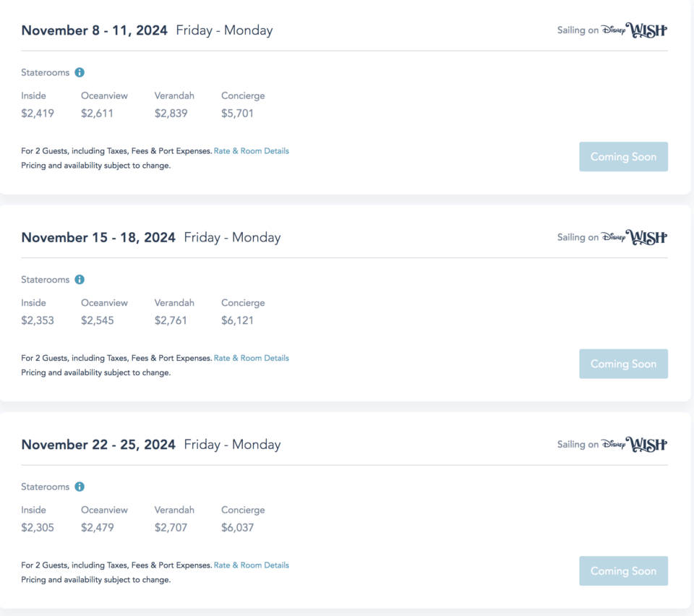The width and height of the screenshot is (694, 616).
Task: Click Coming Soon for the November 22 - 25 cruise
Action: 623,570
